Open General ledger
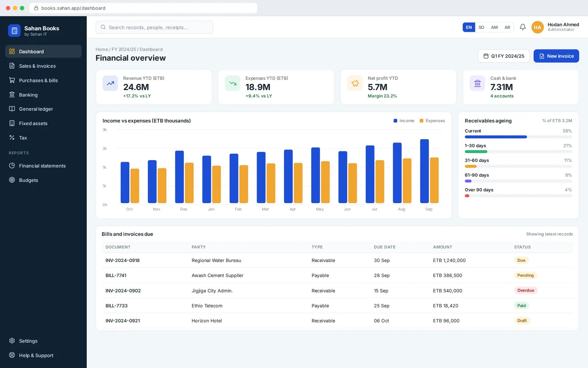 [x=43, y=109]
